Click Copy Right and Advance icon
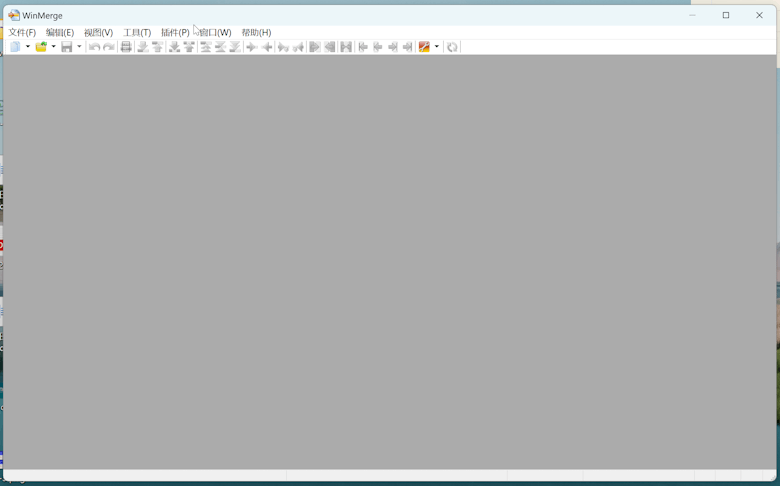The image size is (780, 486). (283, 47)
